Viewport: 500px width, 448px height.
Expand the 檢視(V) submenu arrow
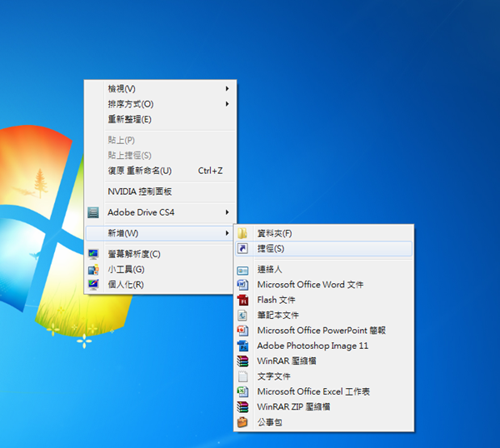pyautogui.click(x=227, y=89)
